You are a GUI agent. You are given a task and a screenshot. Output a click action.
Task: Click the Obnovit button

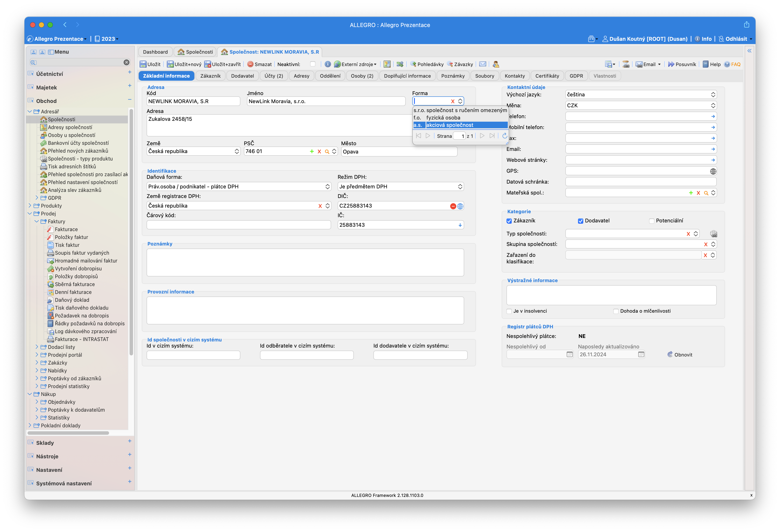[x=680, y=355]
